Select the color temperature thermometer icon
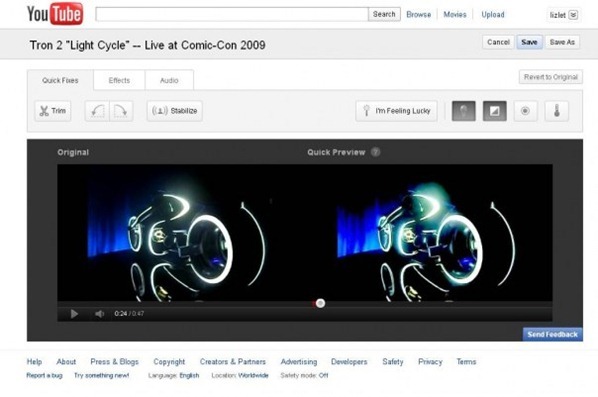The height and width of the screenshot is (397, 598). coord(556,111)
